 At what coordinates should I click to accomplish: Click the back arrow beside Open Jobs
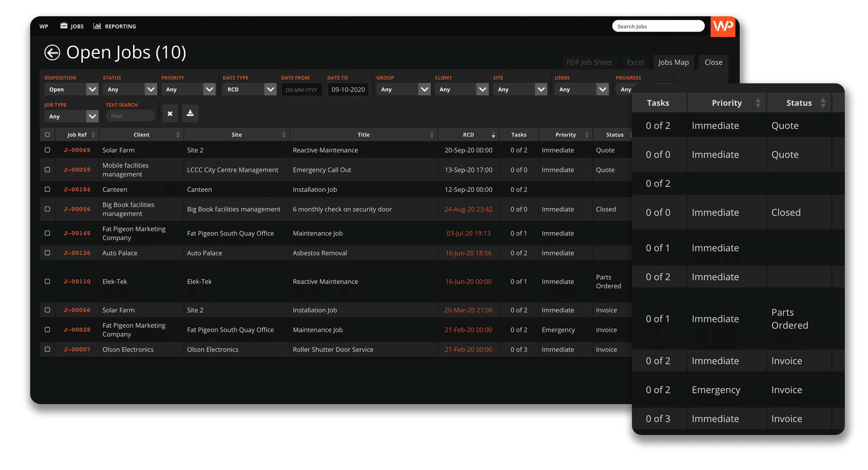pos(52,52)
